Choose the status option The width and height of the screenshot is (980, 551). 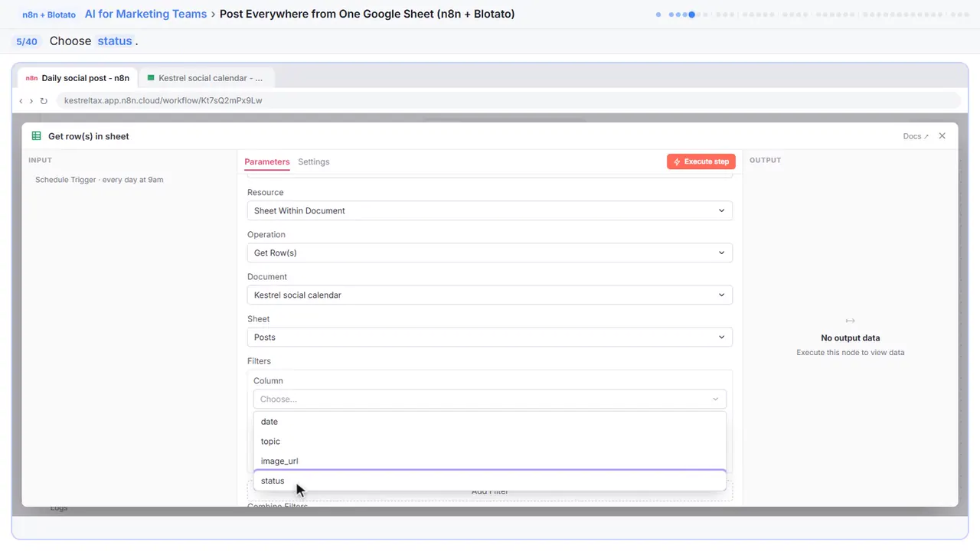point(489,481)
